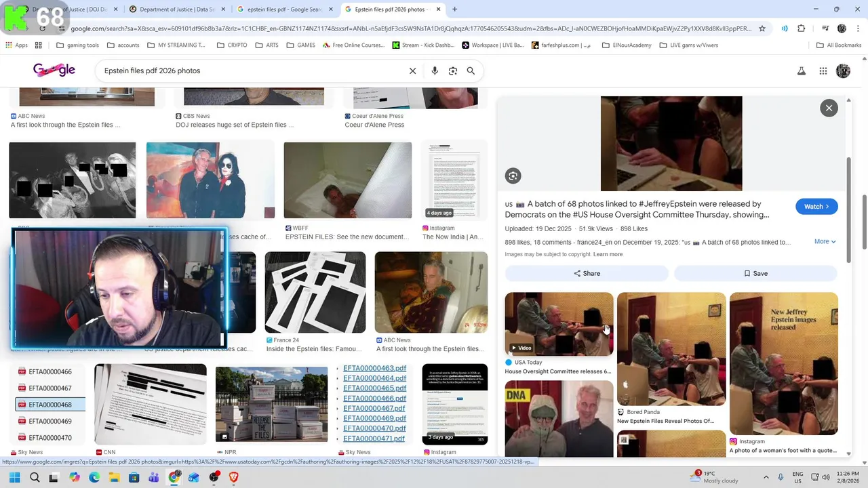This screenshot has width=868, height=488.
Task: Open the gaming tools bookmark folder
Action: tap(77, 45)
